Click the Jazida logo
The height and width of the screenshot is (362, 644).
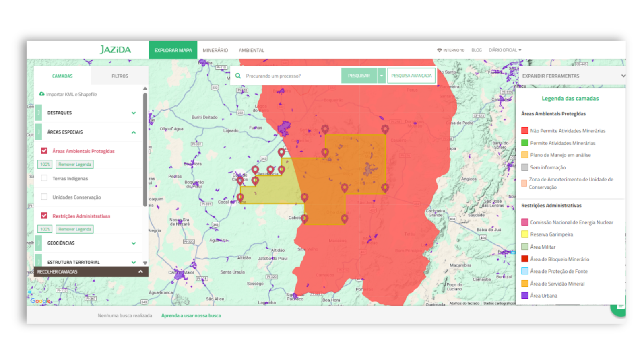pyautogui.click(x=116, y=50)
